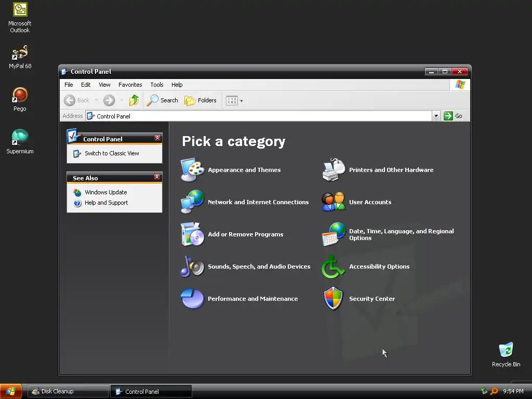Switch to Disk Cleanup taskbar button
532x399 pixels.
68,391
